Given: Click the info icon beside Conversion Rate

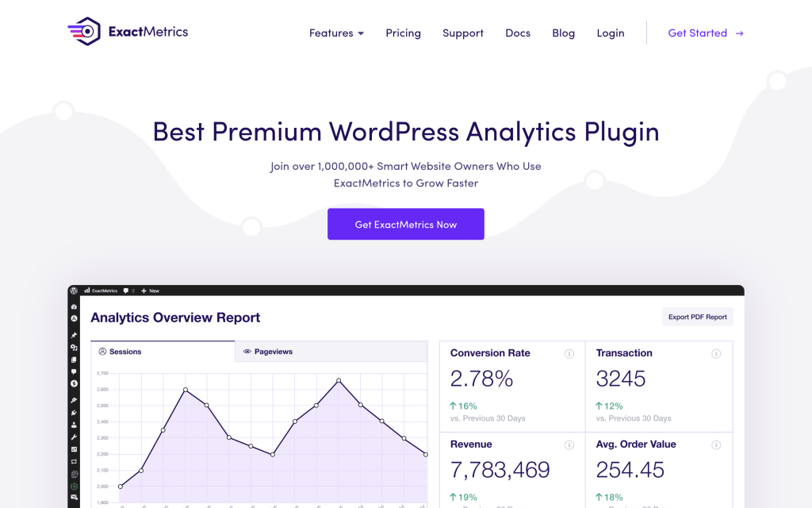Looking at the screenshot, I should (569, 353).
